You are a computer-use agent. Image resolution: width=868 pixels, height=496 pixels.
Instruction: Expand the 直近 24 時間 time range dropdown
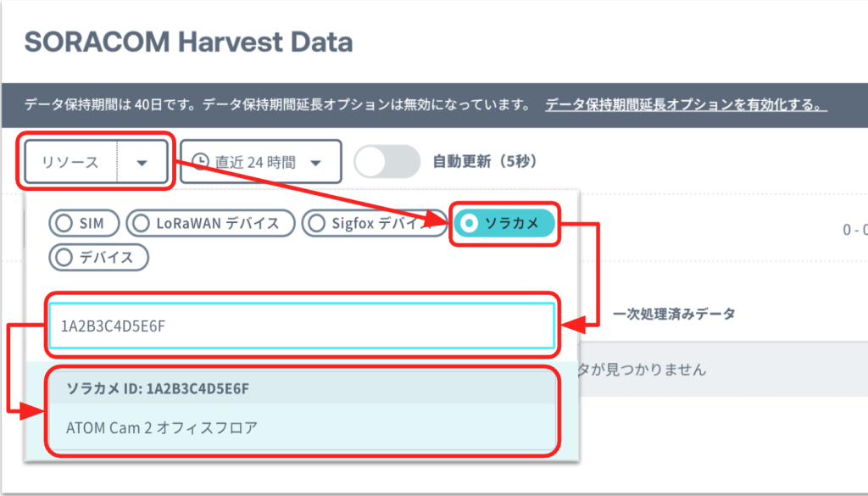[261, 162]
